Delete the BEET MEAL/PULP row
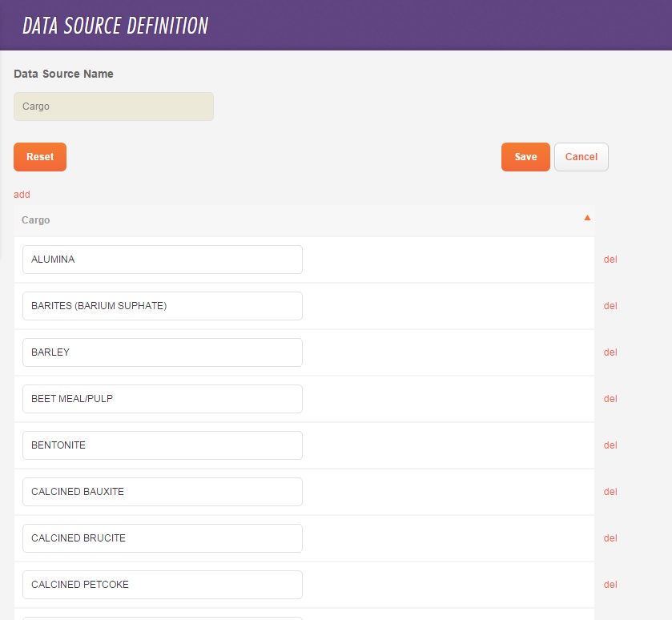 tap(610, 399)
